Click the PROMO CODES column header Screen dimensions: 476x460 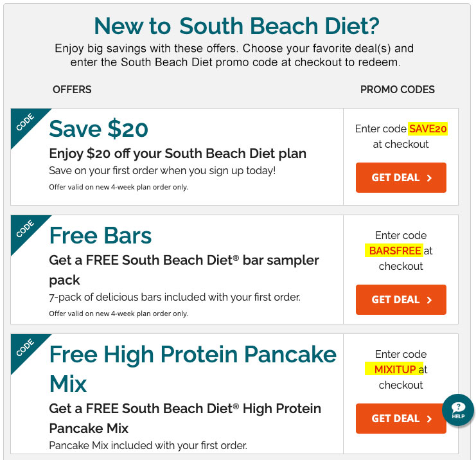(398, 89)
